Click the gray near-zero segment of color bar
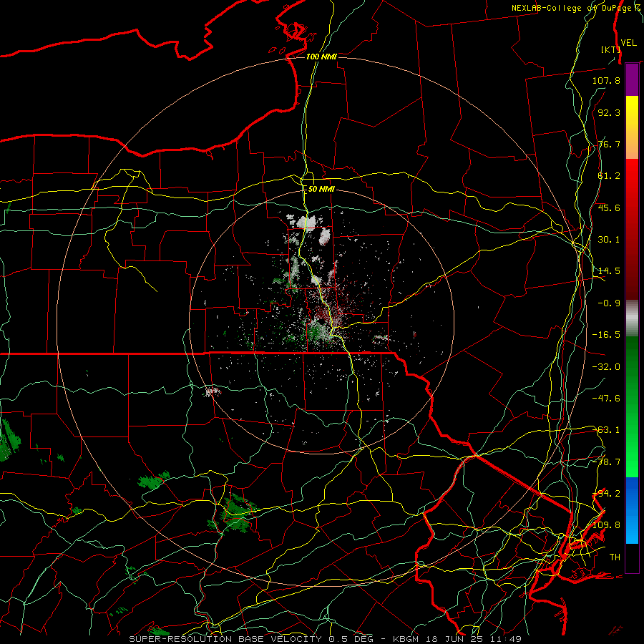 point(632,318)
